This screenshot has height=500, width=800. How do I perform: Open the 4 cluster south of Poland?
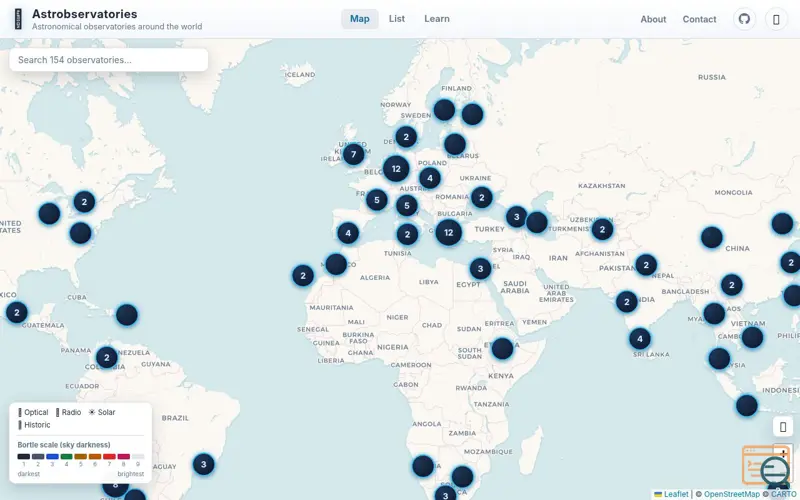pos(430,178)
